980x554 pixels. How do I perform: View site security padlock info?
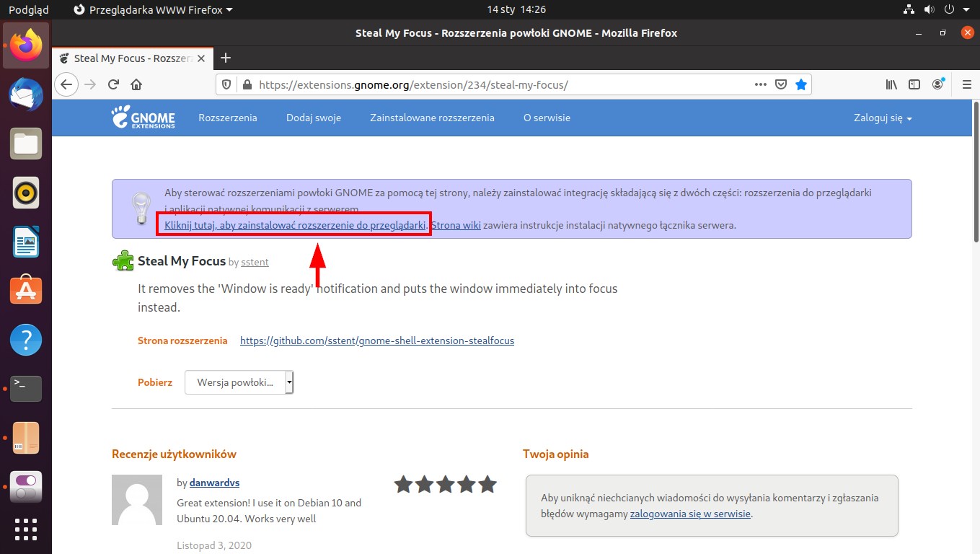pyautogui.click(x=247, y=84)
